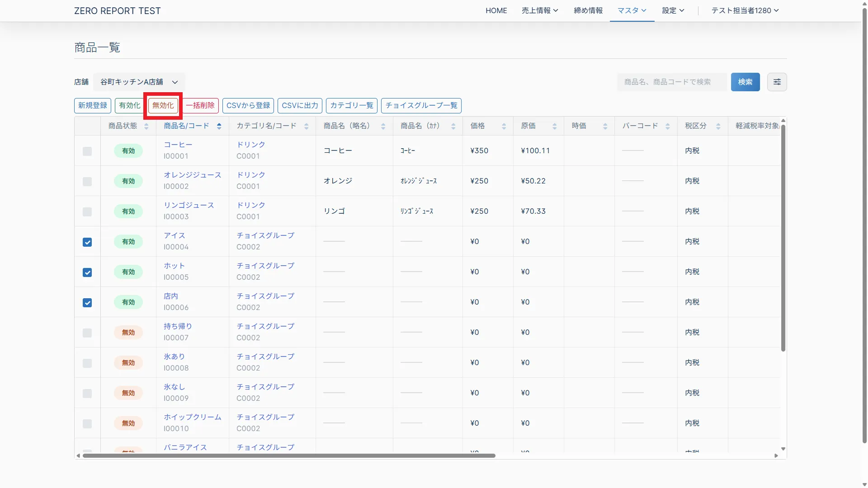Open the 締め情報 menu item
Viewport: 868px width, 488px height.
[588, 10]
